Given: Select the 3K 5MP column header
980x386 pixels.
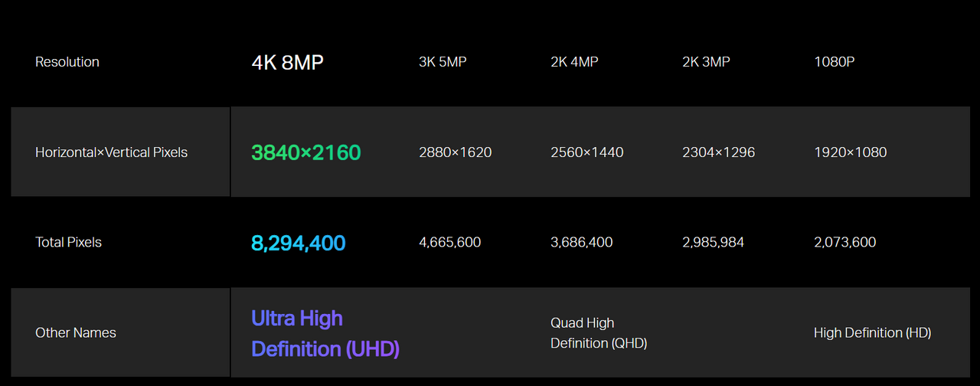Looking at the screenshot, I should click(443, 62).
